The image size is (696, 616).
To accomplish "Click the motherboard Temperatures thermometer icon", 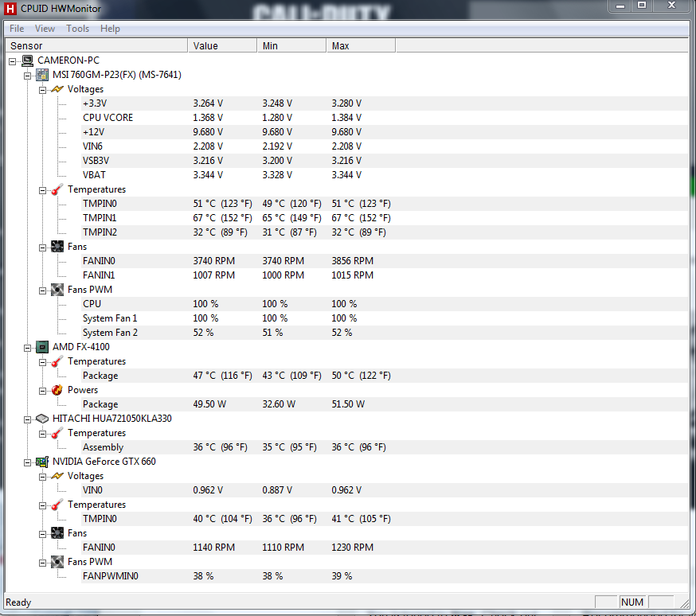I will tap(57, 189).
